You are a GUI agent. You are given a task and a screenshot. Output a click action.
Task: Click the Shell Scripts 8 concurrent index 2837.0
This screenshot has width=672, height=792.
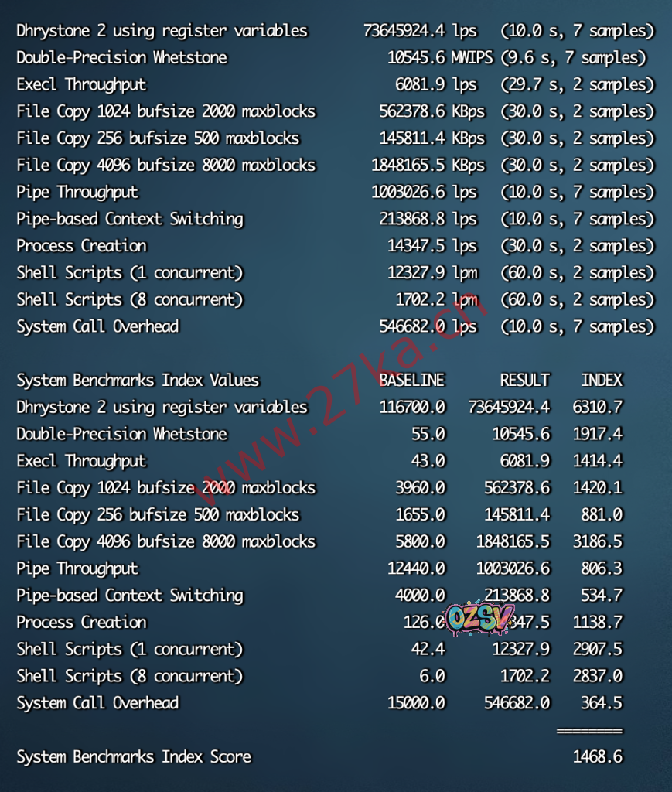tap(597, 676)
